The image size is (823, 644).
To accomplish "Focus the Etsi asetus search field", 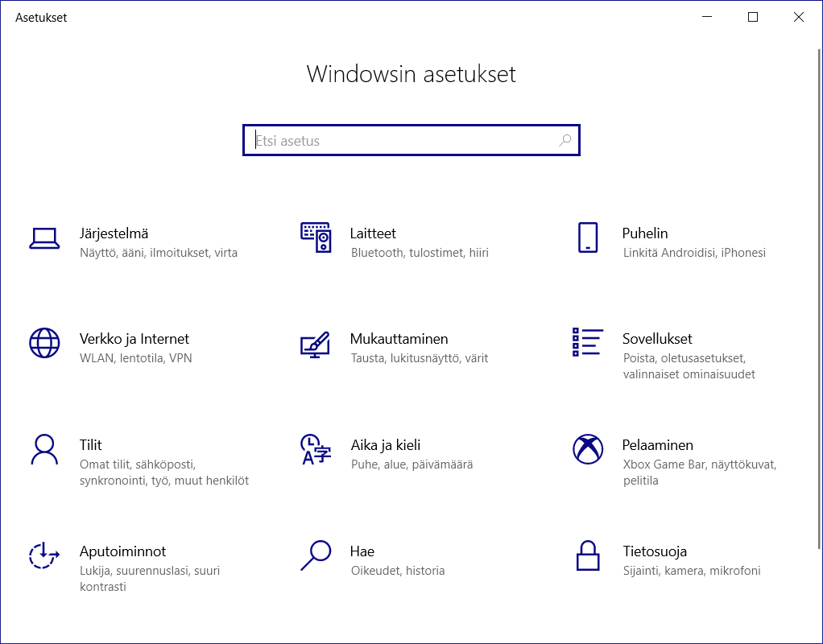I will pos(411,140).
